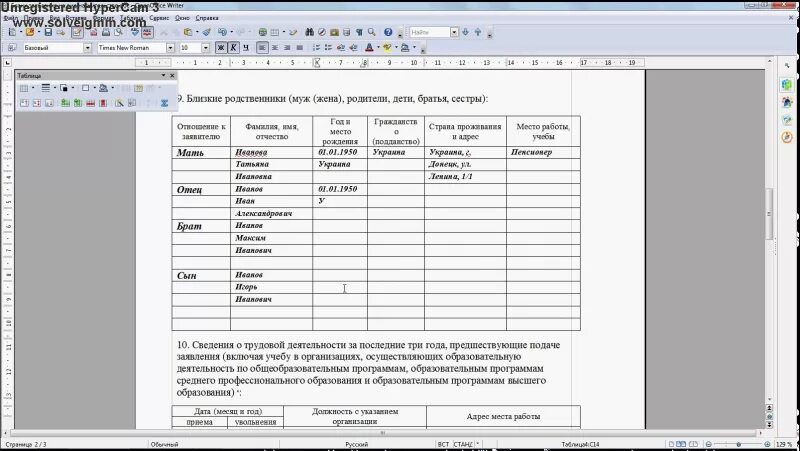Viewport: 800px width, 451px height.
Task: Open the Таблица menu
Action: [131, 18]
